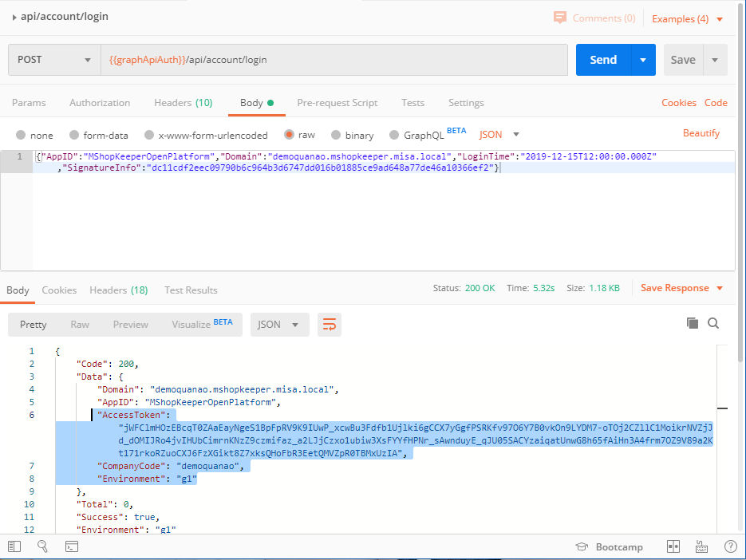Copy the response body using copy icon

pyautogui.click(x=691, y=322)
